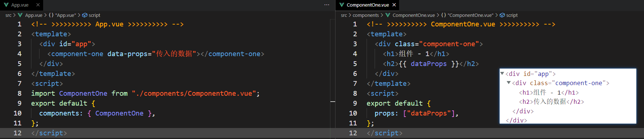Collapse the div id="app" node in the DOM tree

502,73
